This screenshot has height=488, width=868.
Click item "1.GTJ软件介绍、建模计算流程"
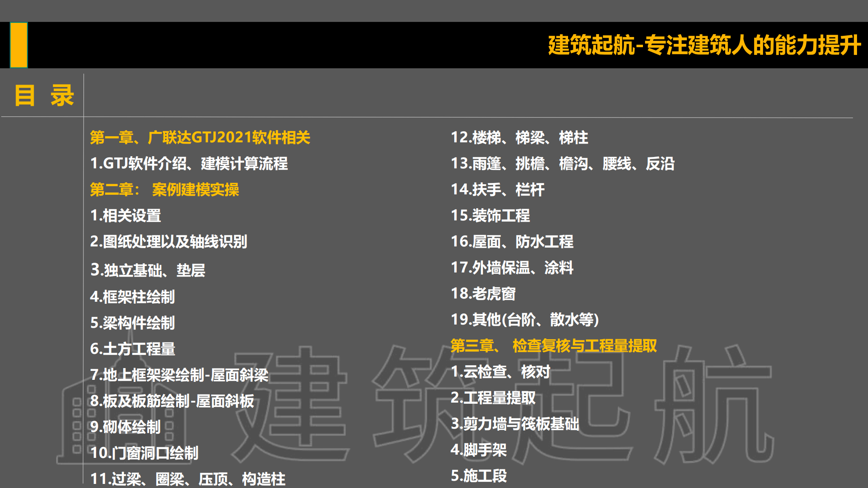(x=189, y=163)
